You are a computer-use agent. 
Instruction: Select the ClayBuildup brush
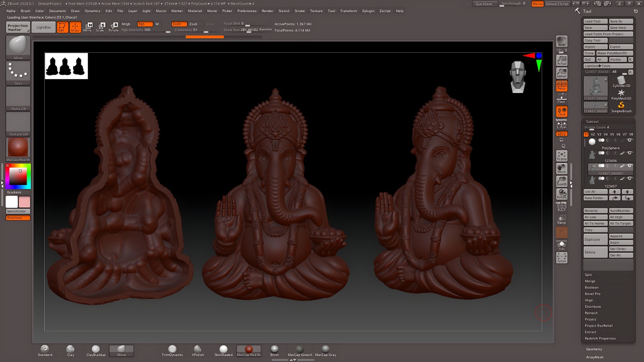[96, 351]
